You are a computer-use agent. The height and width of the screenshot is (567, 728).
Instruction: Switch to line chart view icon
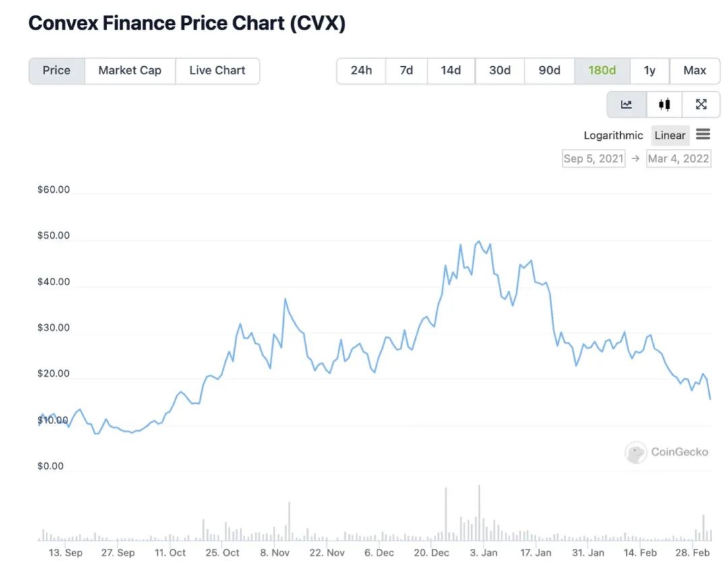pos(627,105)
